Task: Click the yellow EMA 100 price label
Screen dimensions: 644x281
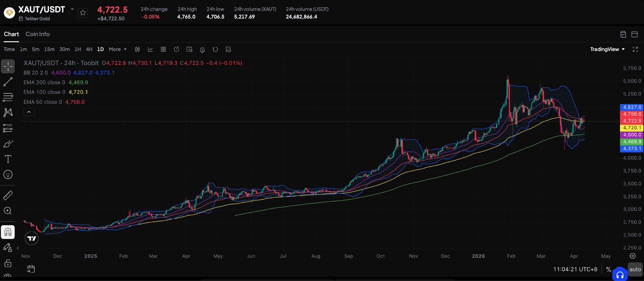Action: click(632, 128)
